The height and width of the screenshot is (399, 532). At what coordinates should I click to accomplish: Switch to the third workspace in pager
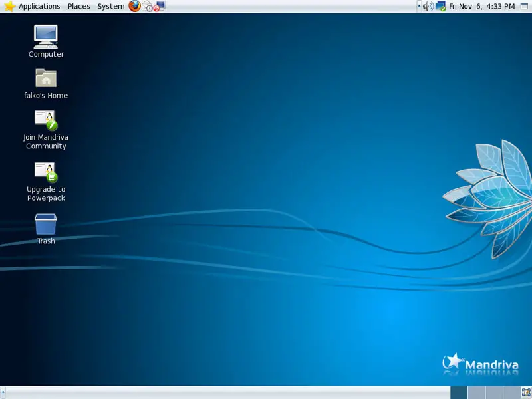(x=494, y=392)
